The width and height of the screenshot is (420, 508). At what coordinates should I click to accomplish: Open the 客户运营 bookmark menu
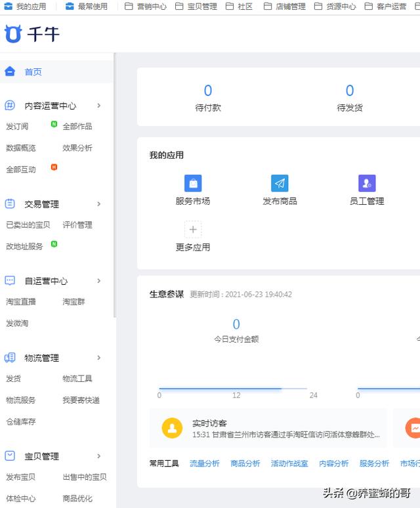(392, 7)
